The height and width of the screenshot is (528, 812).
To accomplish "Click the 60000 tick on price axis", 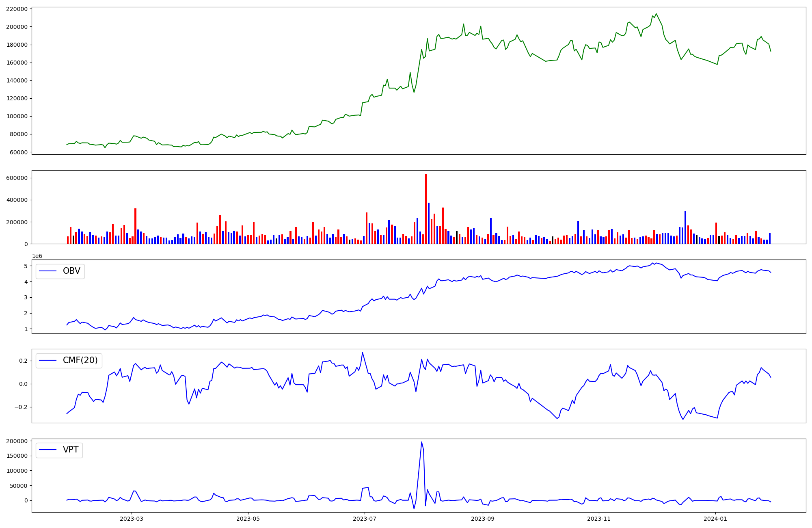I will pyautogui.click(x=19, y=152).
